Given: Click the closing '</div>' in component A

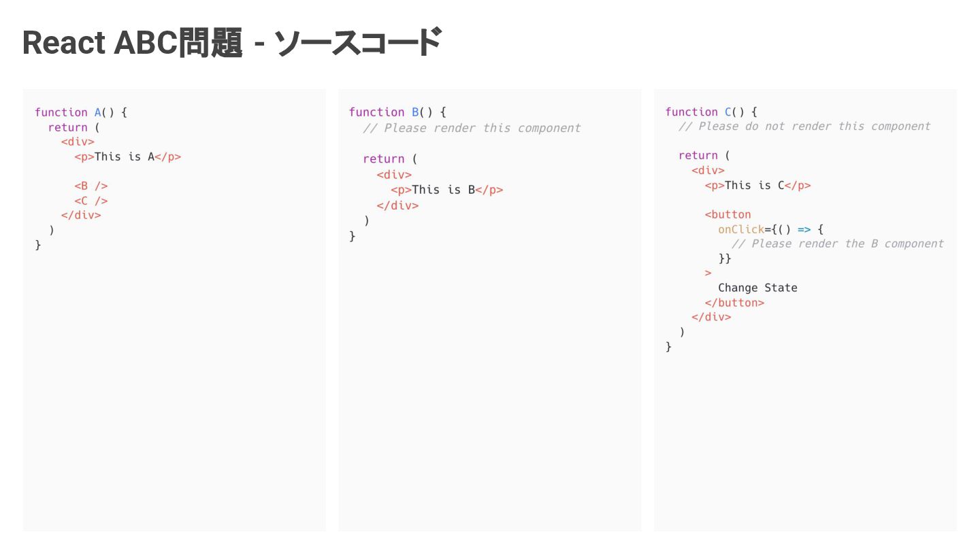Looking at the screenshot, I should [81, 215].
